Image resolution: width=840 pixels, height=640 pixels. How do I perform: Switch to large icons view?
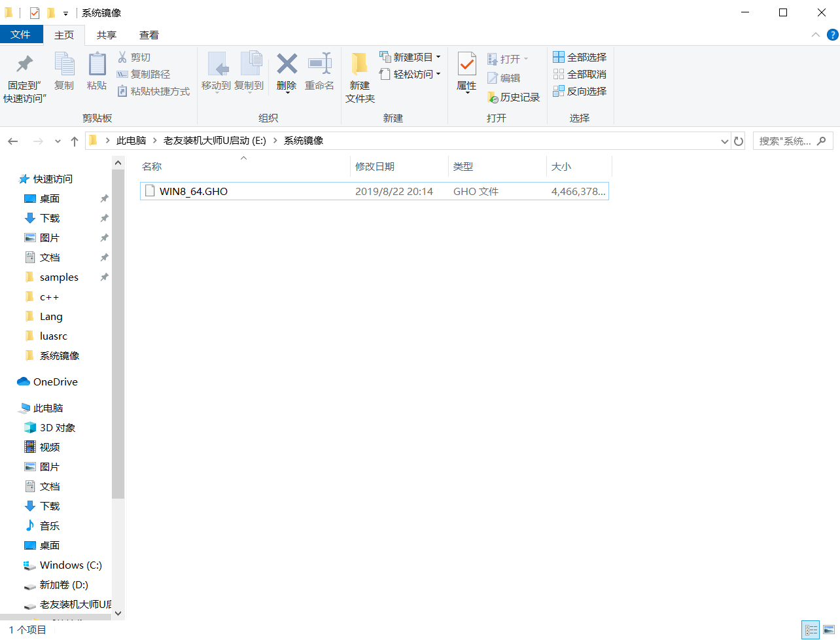829,630
